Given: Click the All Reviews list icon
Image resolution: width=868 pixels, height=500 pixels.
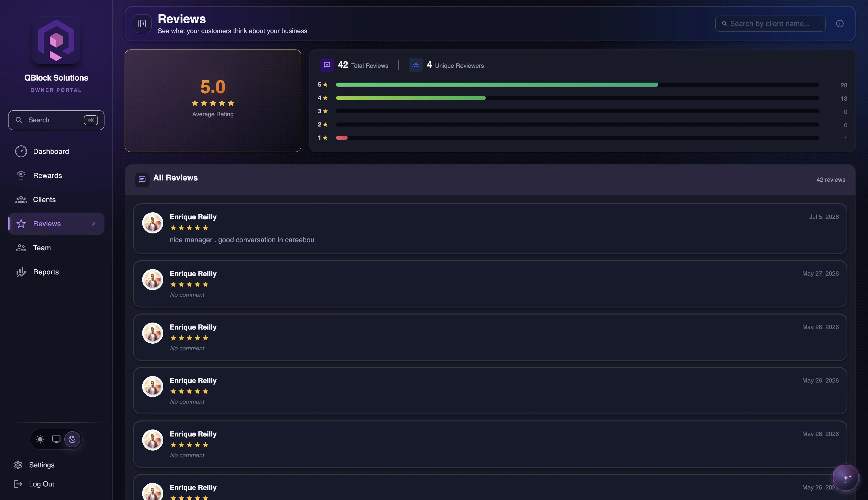Looking at the screenshot, I should (x=142, y=180).
